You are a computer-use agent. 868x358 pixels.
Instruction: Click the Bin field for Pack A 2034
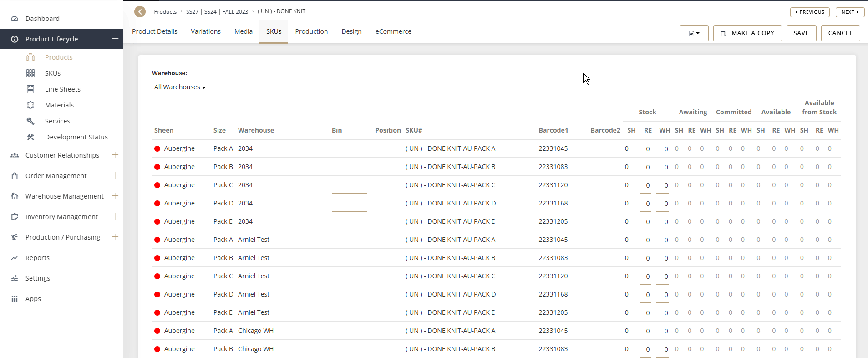click(349, 150)
